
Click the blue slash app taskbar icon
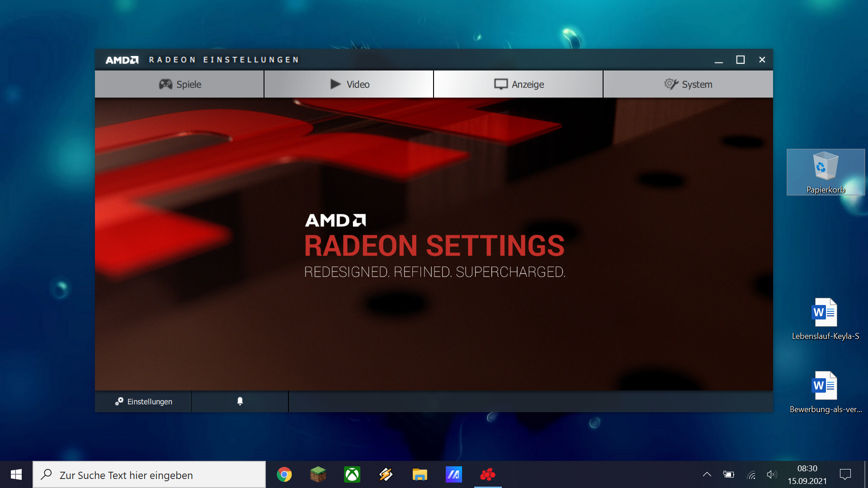tap(453, 474)
